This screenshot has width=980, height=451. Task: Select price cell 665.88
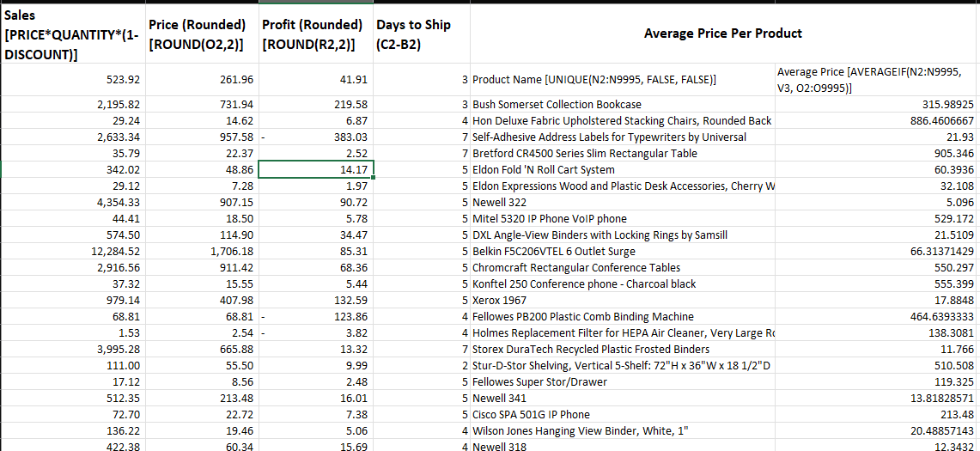click(202, 349)
